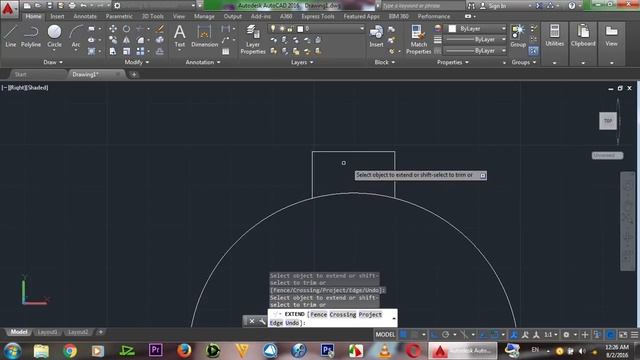Click the Undo arrow in quick access
Screen dimensions: 640x360
(83, 6)
